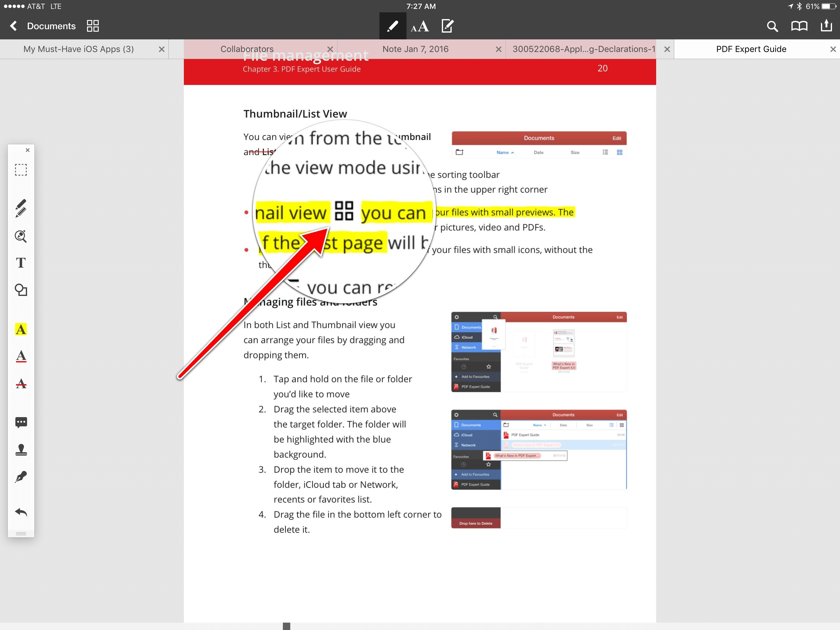Tap 'Tap and hold on the file' step
The height and width of the screenshot is (630, 840).
pyautogui.click(x=343, y=386)
